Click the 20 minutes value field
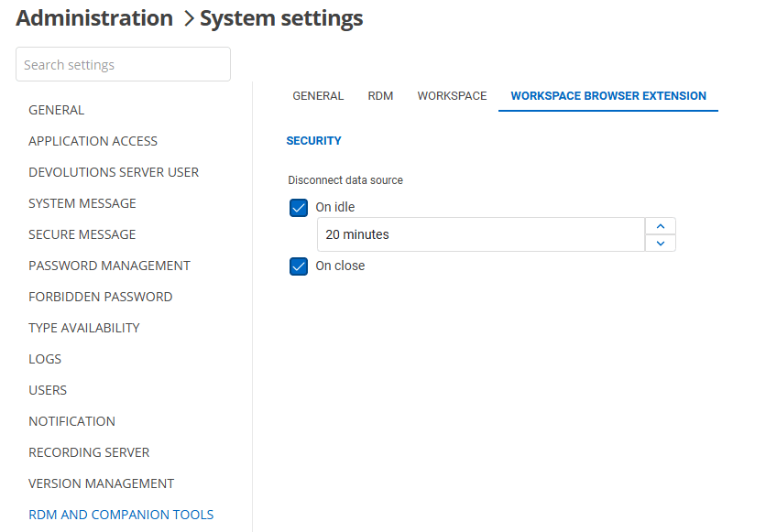 tap(476, 234)
